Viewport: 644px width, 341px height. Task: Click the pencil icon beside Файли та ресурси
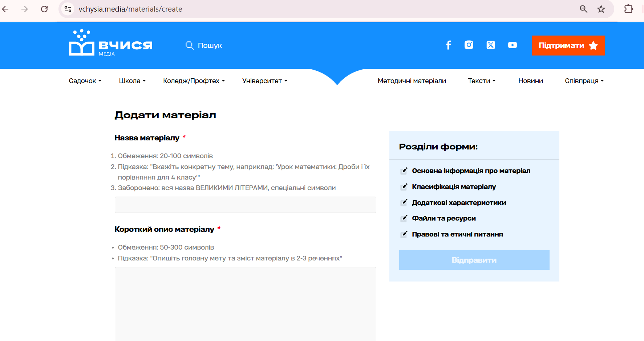pos(404,218)
